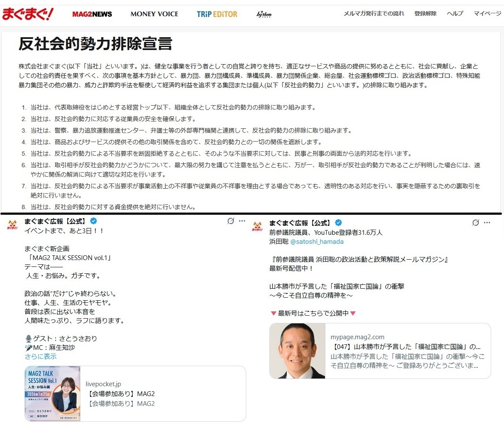Open まぐまぐ広報【公式】 profile on the event tweet
Screen dimensions: 504x426
(x=55, y=221)
